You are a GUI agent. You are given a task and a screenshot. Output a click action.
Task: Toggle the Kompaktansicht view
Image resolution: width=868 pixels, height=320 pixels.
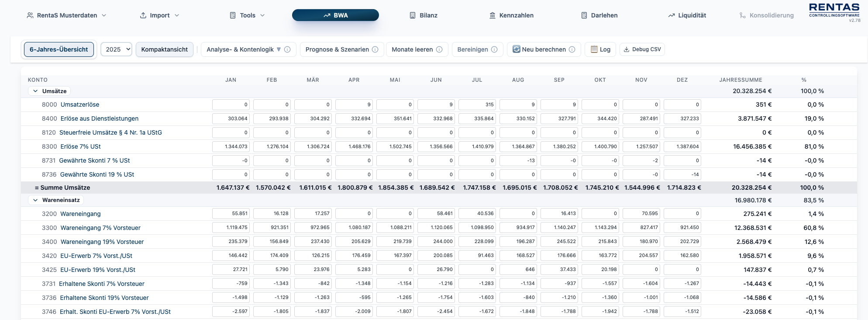click(164, 49)
